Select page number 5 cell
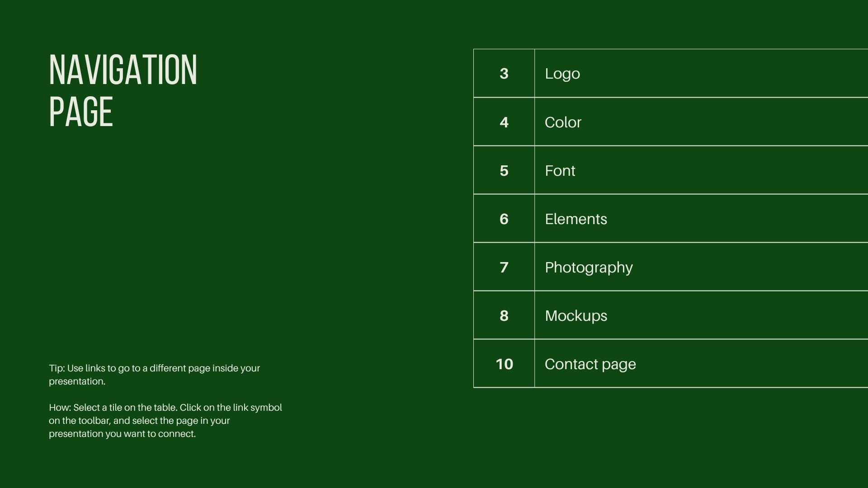 coord(504,171)
